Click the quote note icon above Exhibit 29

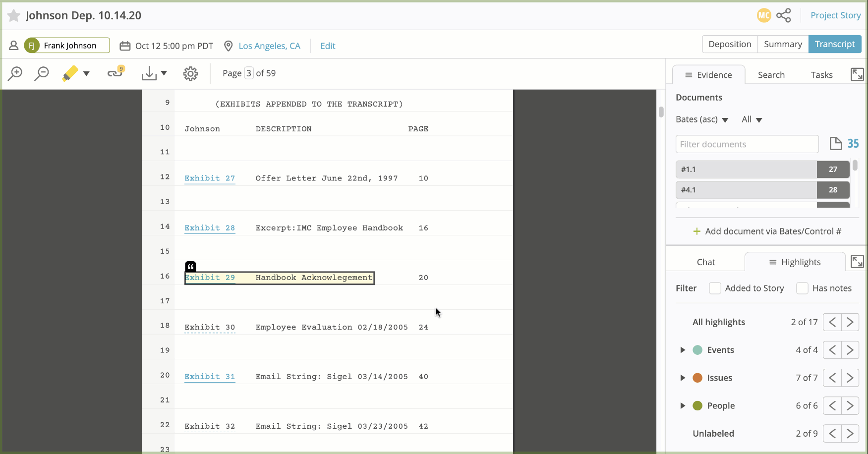(x=190, y=266)
